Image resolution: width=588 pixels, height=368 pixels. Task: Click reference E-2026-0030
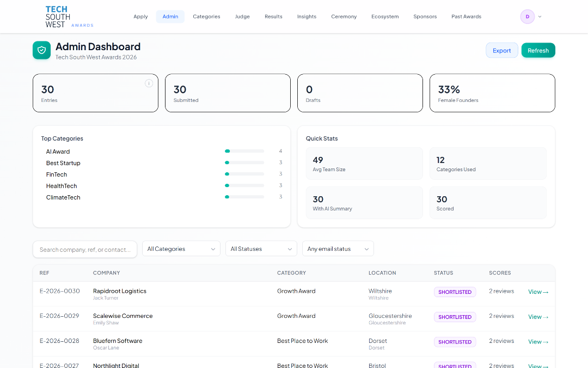60,291
